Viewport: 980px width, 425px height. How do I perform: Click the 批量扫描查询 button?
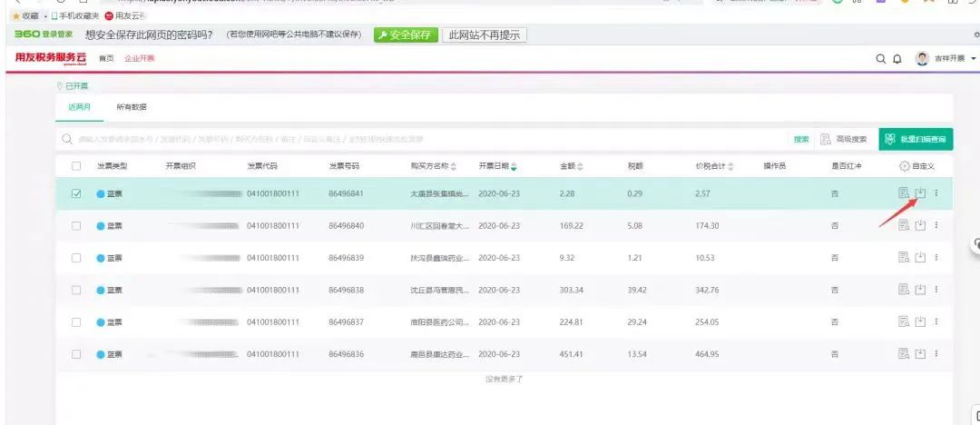click(916, 139)
